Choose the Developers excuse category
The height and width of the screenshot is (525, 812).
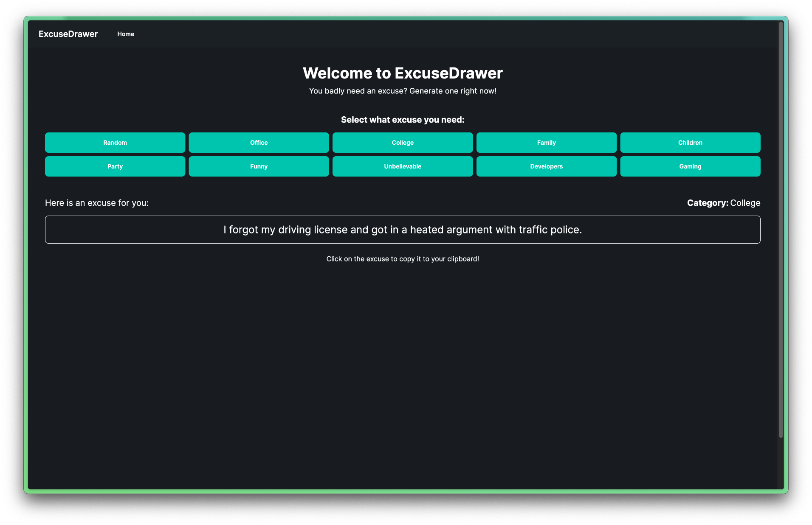coord(546,166)
